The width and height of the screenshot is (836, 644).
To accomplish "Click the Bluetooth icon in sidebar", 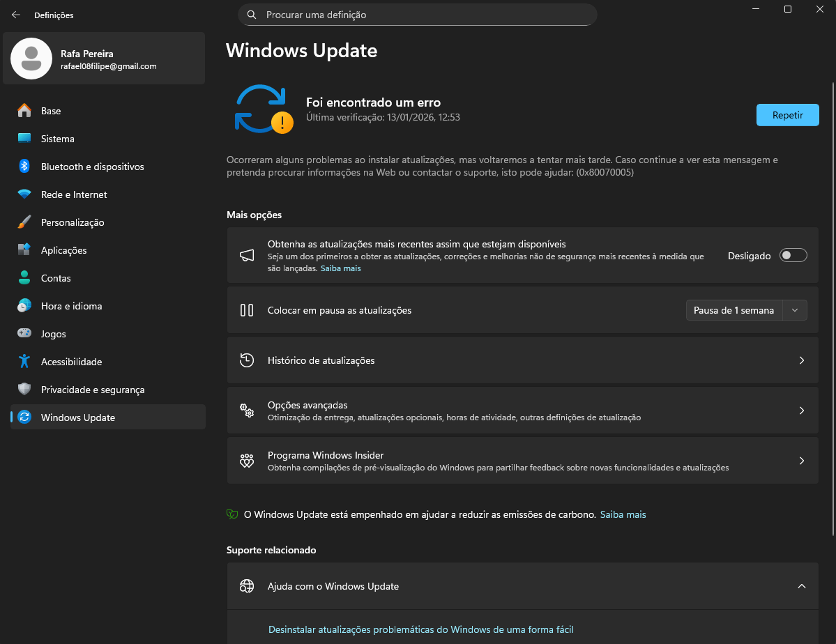I will 24,167.
